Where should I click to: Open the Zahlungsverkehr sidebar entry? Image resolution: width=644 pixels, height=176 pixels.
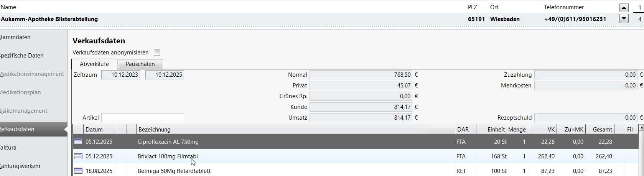[x=21, y=166]
